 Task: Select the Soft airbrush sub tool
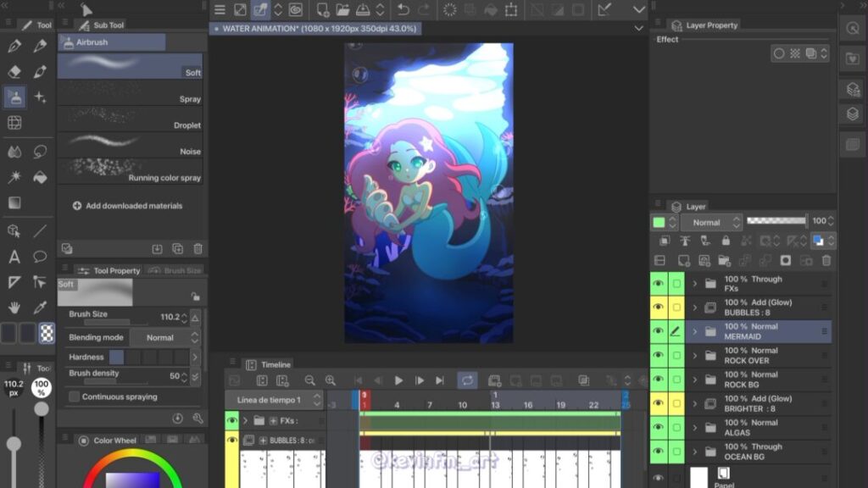(x=130, y=66)
